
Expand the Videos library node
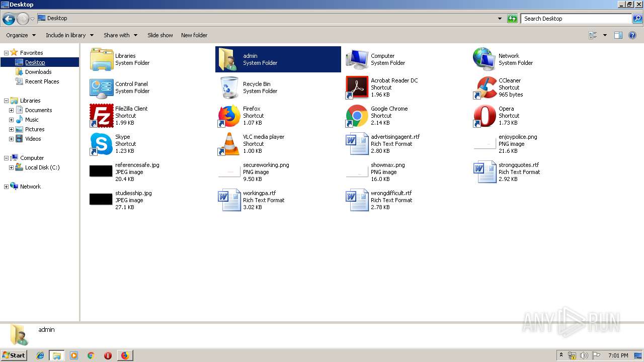coord(11,139)
